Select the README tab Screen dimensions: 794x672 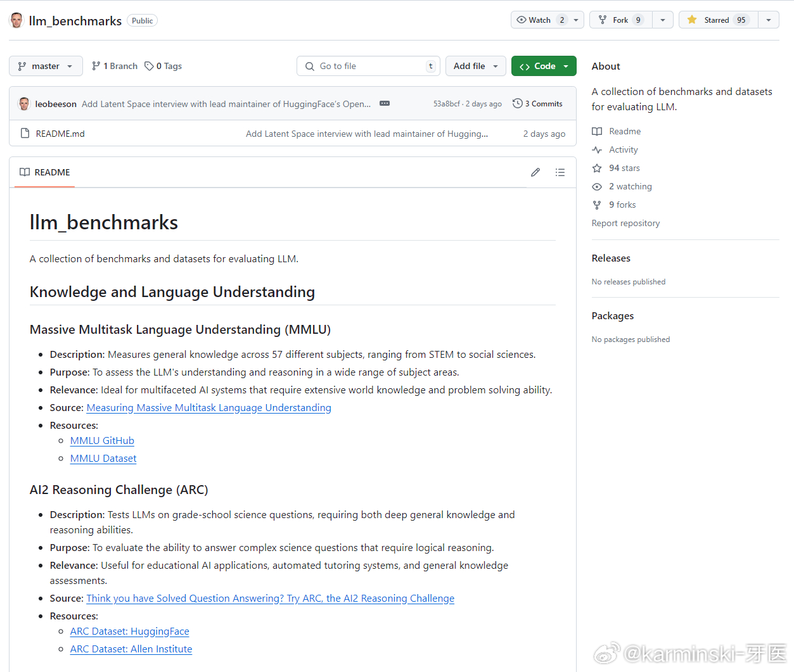pos(44,172)
